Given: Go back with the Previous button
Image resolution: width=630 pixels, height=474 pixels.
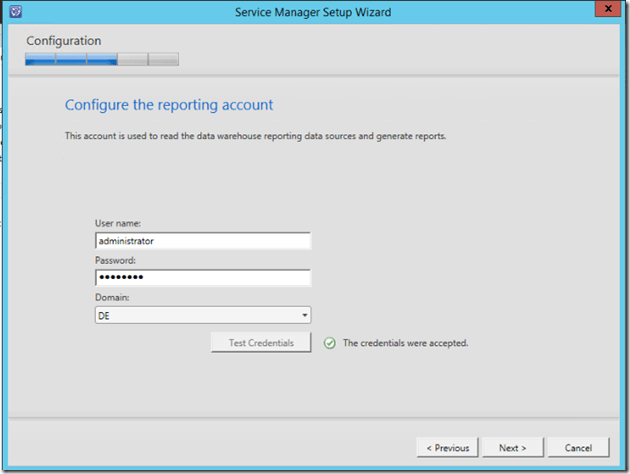Looking at the screenshot, I should 448,447.
